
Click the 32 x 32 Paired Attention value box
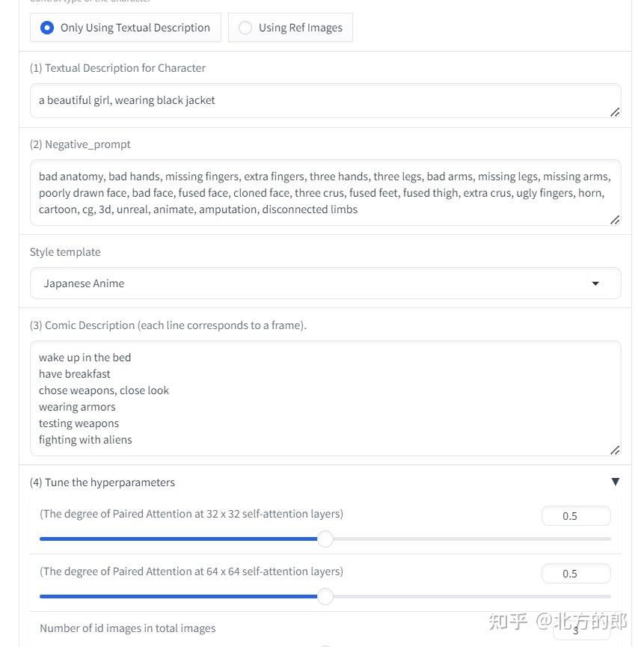click(575, 516)
